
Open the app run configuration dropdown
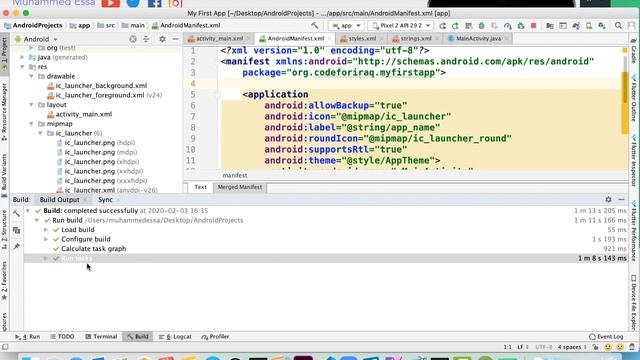(346, 25)
